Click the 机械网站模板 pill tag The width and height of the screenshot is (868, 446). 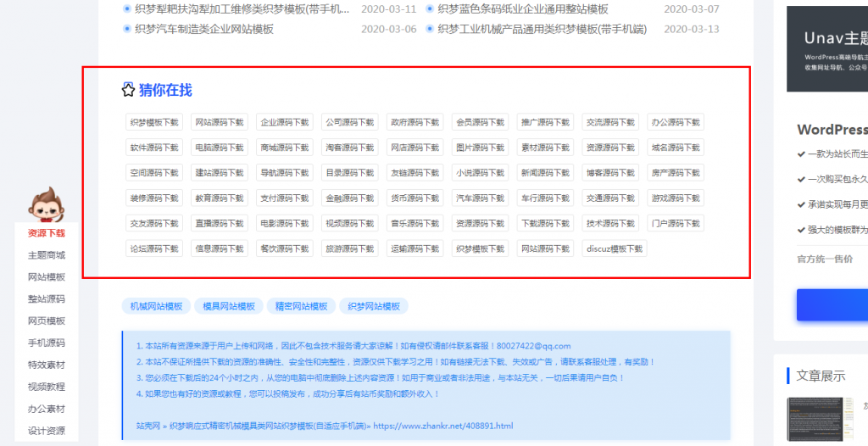click(x=156, y=306)
